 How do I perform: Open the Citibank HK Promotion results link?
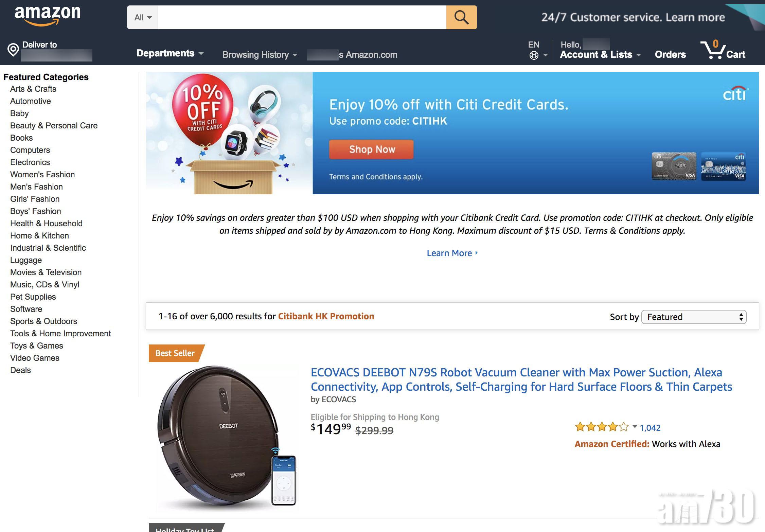coord(326,316)
